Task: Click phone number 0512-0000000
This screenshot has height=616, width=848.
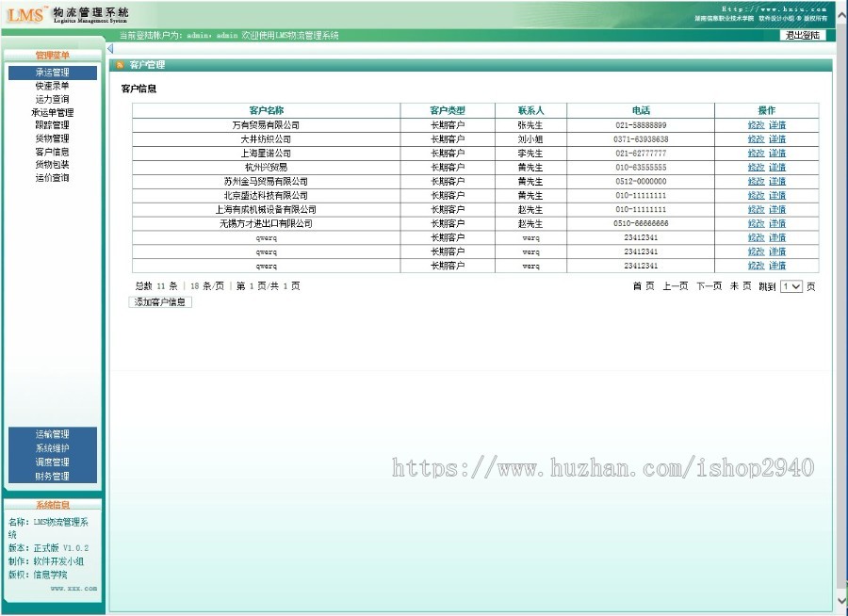Action: 641,181
